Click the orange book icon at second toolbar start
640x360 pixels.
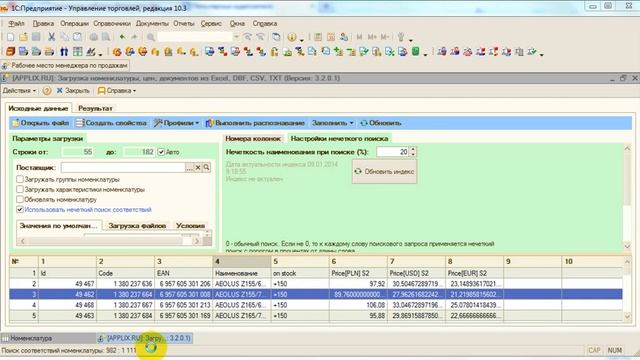click(x=11, y=52)
